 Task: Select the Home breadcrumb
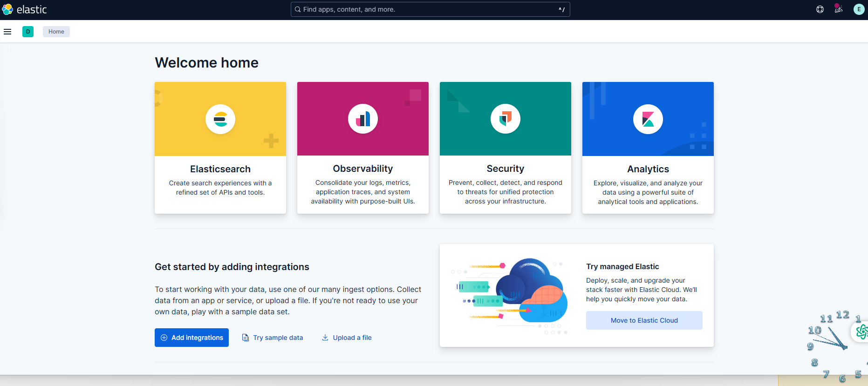pyautogui.click(x=56, y=32)
